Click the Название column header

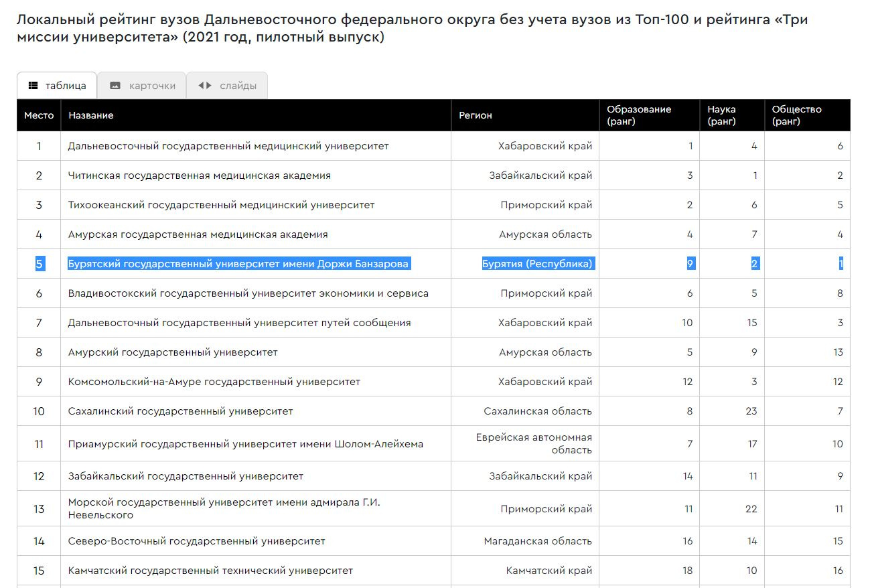click(91, 115)
